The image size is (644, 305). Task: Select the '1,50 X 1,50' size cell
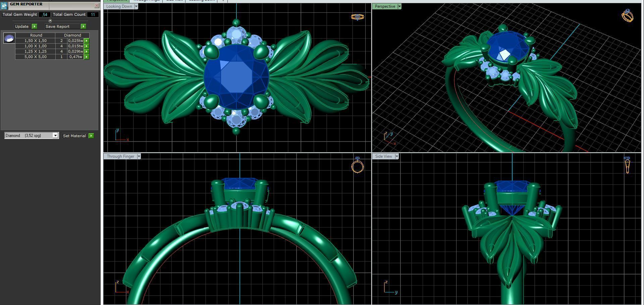(36, 41)
